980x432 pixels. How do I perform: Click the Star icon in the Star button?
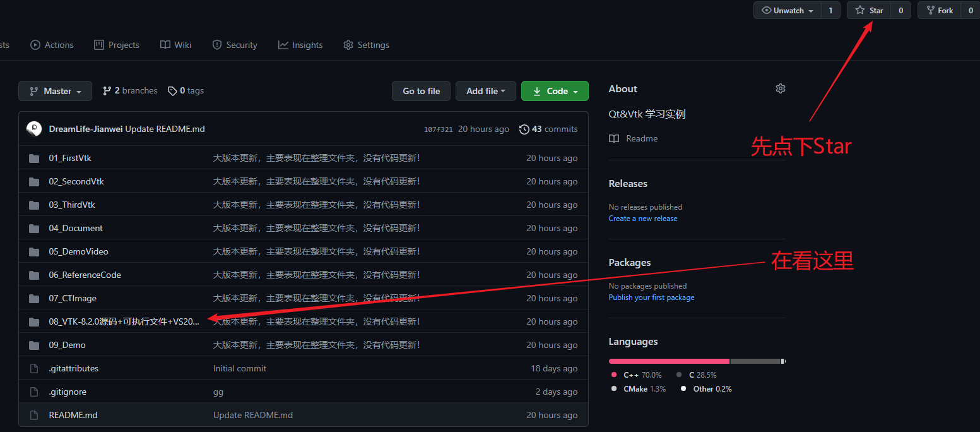click(x=860, y=10)
